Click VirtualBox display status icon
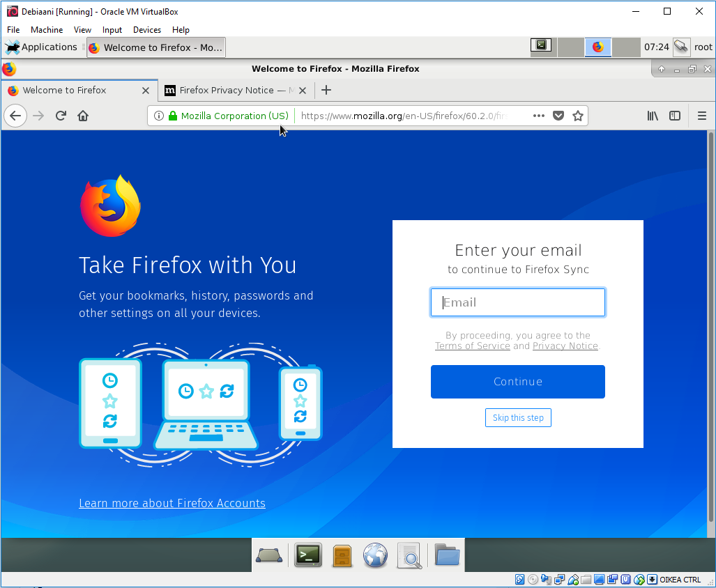The image size is (716, 588). click(x=599, y=580)
